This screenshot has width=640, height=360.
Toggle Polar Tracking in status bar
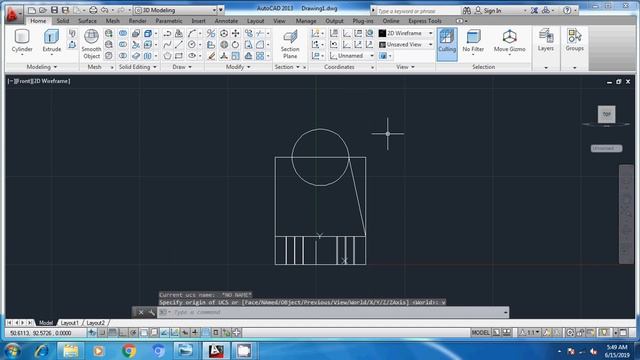(133, 333)
